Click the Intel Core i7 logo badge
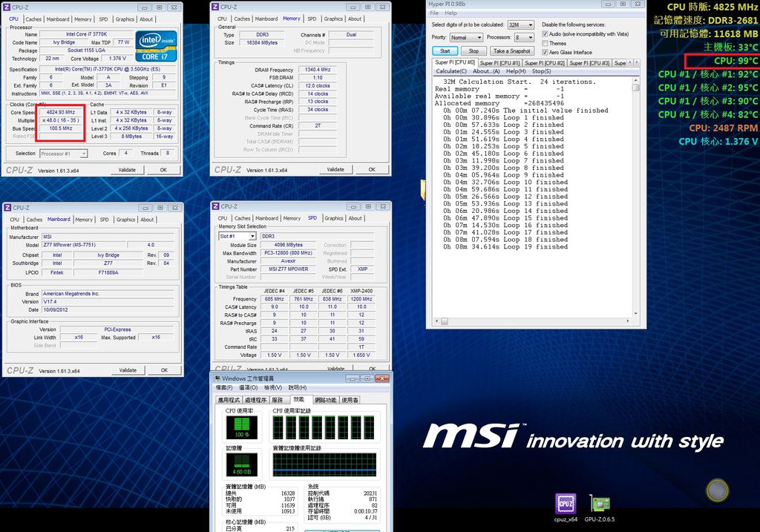This screenshot has width=760, height=532. click(156, 47)
